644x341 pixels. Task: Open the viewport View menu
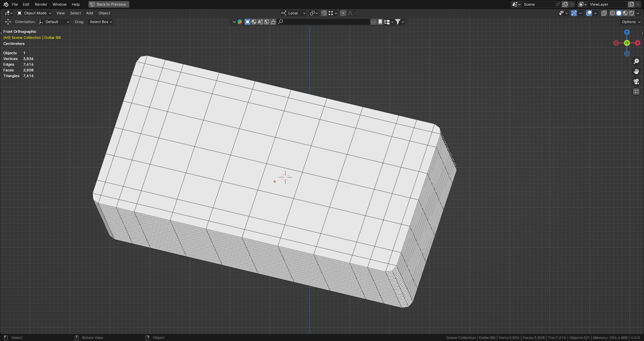point(60,13)
